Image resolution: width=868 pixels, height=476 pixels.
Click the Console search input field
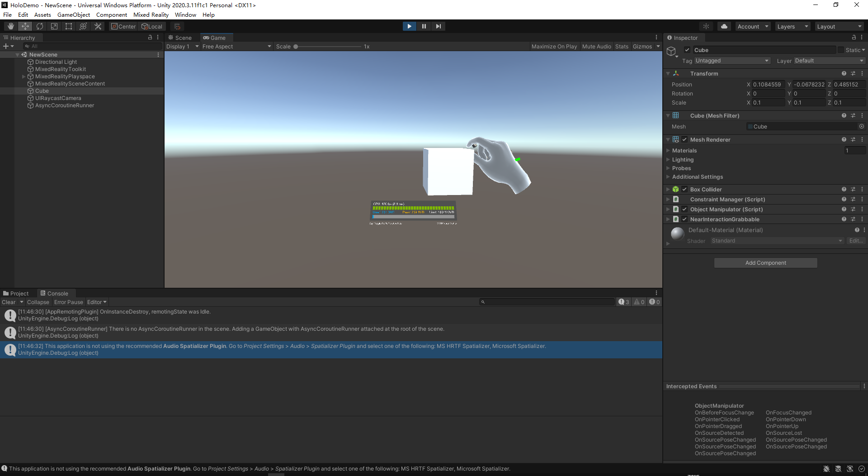click(547, 302)
